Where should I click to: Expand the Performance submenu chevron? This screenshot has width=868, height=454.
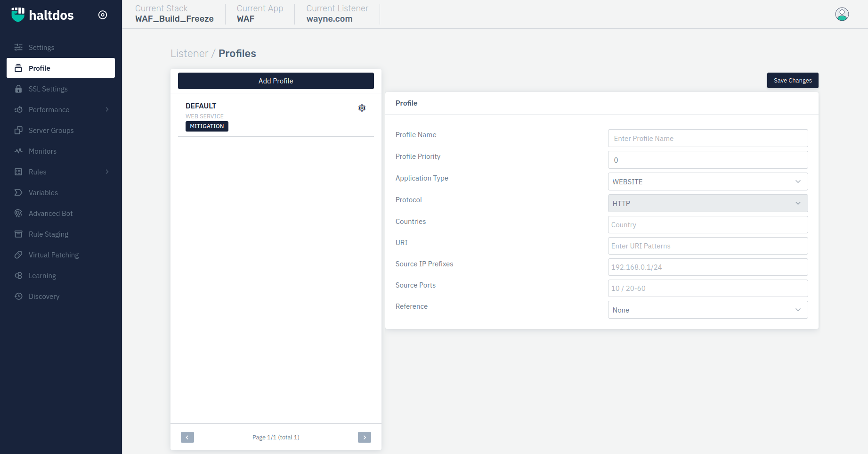click(107, 109)
